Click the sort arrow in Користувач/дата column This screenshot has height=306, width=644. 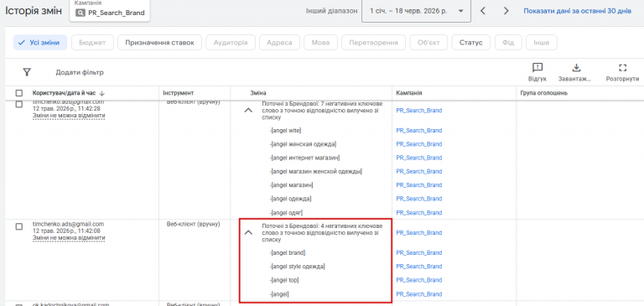pyautogui.click(x=102, y=94)
